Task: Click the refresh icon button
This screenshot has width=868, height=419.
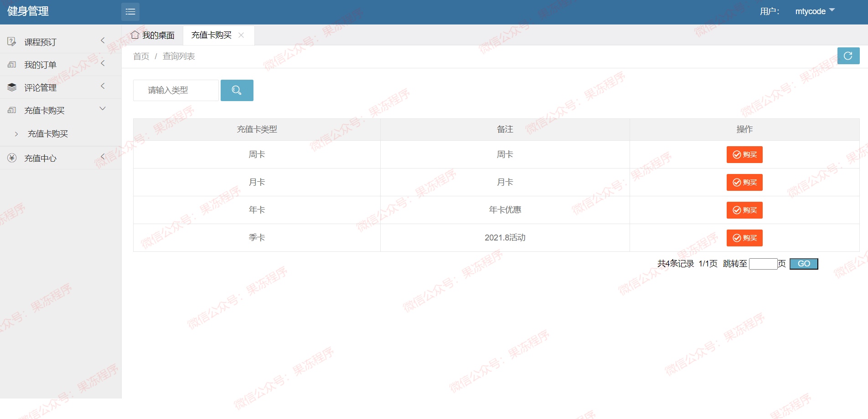Action: click(x=848, y=56)
